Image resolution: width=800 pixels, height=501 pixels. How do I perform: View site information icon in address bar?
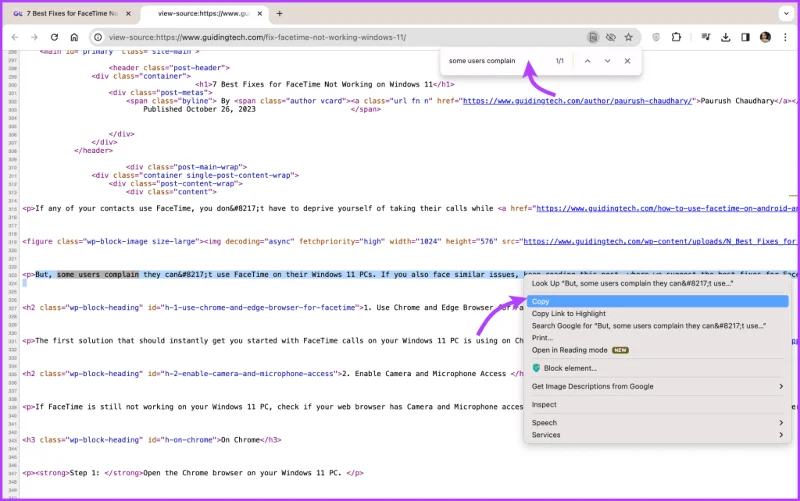point(98,37)
